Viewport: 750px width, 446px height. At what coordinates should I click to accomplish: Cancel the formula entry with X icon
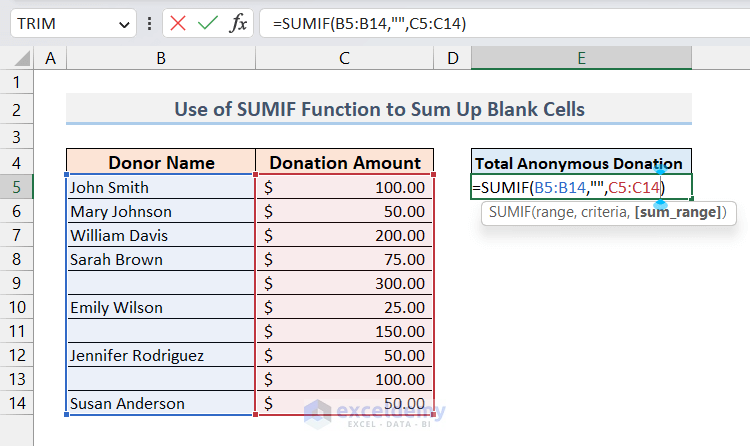[178, 23]
